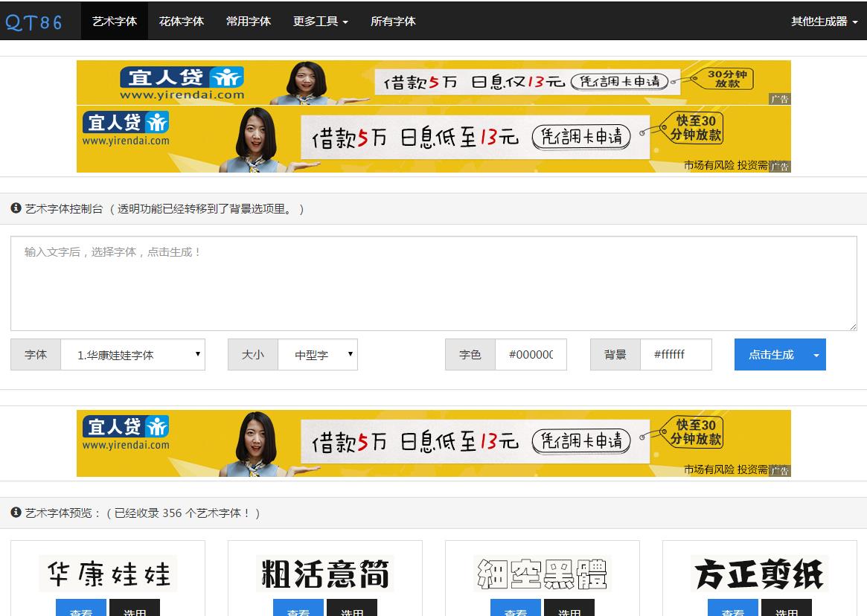Click 选用 under 粗活意简
The height and width of the screenshot is (616, 867).
coord(352,608)
